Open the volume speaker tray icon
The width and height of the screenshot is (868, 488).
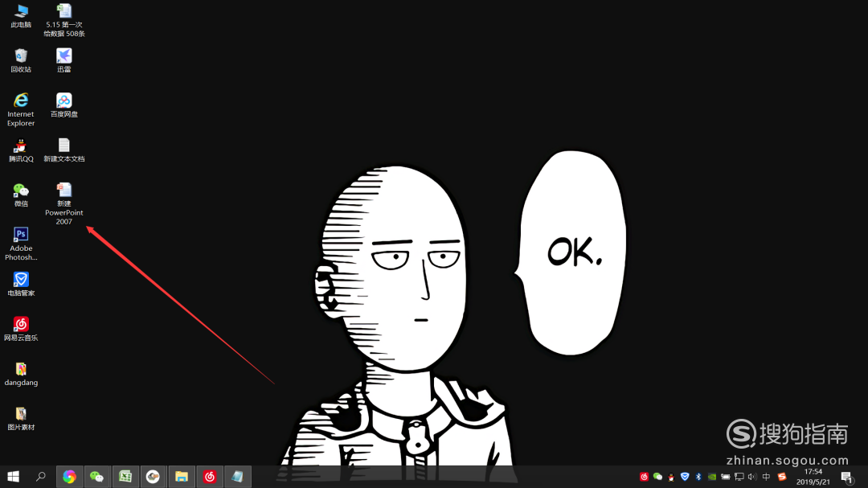coord(751,477)
